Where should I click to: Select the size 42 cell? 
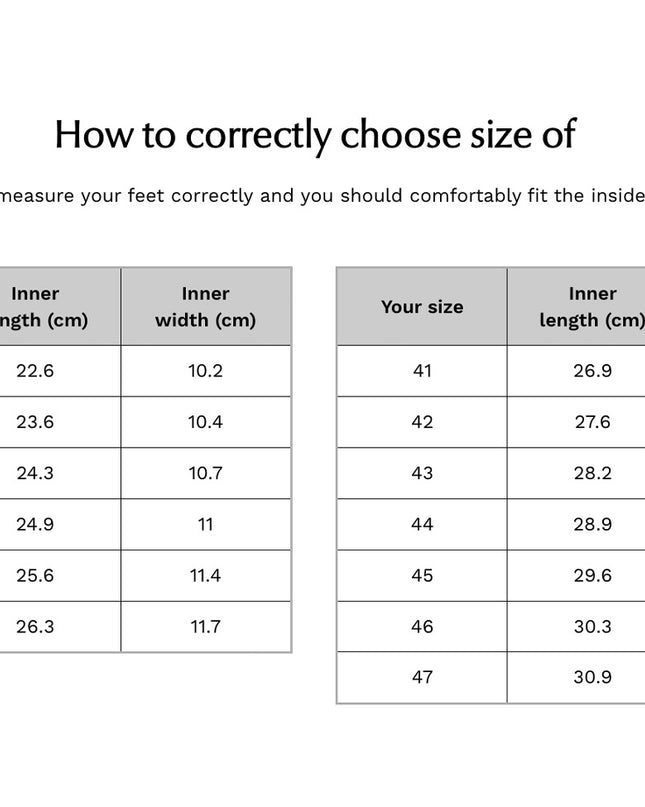click(x=422, y=422)
